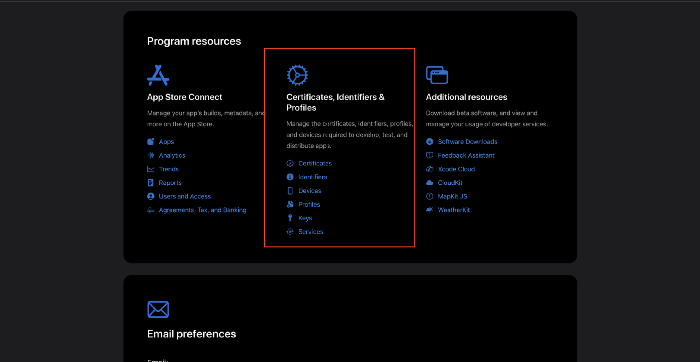Open MapKit JS link

click(453, 196)
